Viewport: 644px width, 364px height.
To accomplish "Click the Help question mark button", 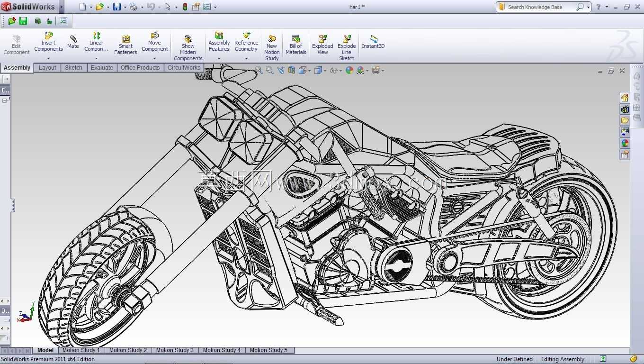I will [599, 7].
